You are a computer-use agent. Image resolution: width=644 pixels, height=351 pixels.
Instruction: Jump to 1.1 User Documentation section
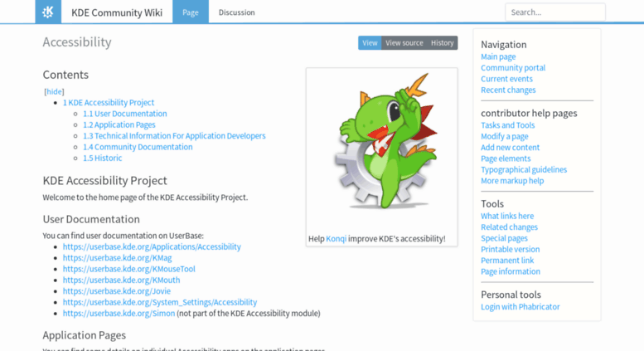point(125,114)
